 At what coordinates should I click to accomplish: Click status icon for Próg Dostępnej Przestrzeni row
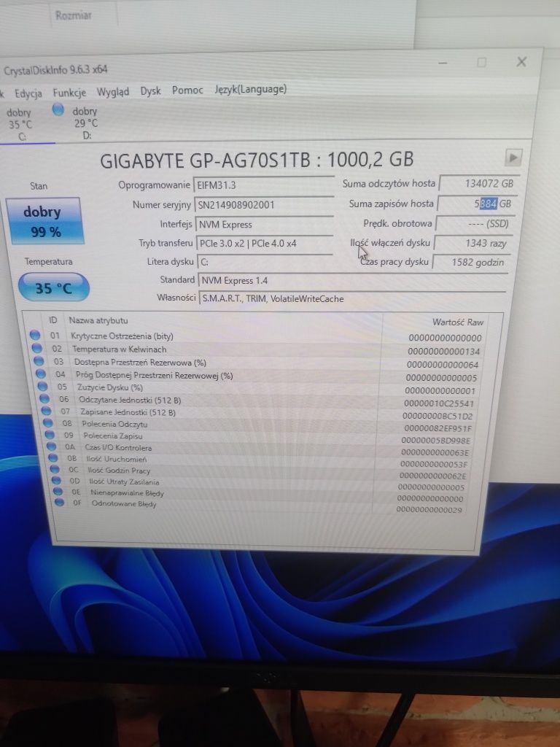coord(41,374)
